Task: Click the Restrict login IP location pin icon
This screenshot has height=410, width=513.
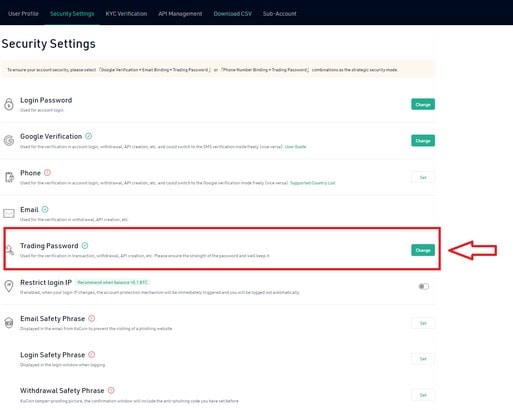Action: 9,286
